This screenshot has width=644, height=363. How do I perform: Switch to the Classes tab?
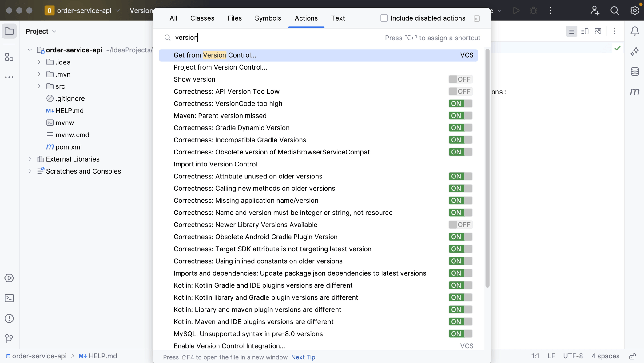(x=202, y=18)
